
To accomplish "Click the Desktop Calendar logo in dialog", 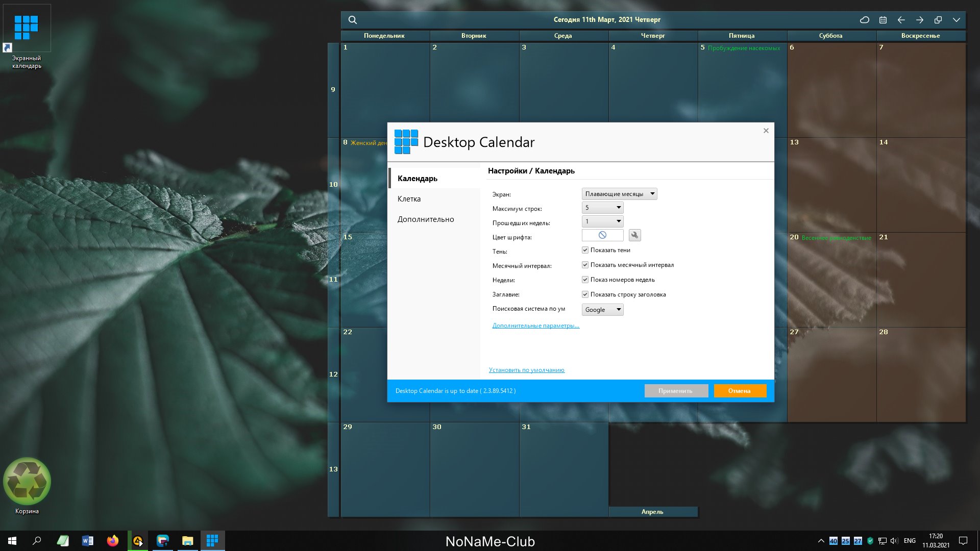I will 406,142.
